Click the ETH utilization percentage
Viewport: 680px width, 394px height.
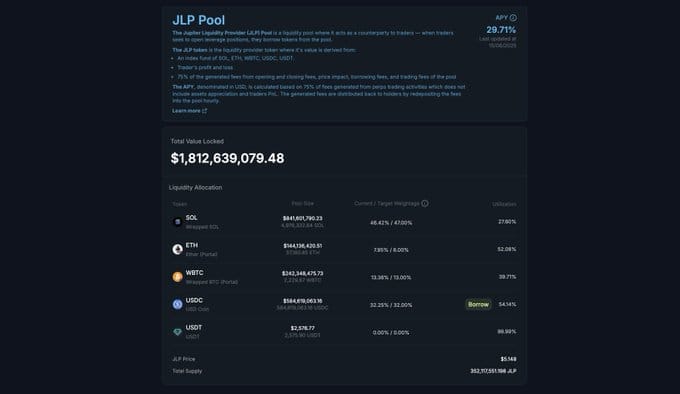coord(507,249)
